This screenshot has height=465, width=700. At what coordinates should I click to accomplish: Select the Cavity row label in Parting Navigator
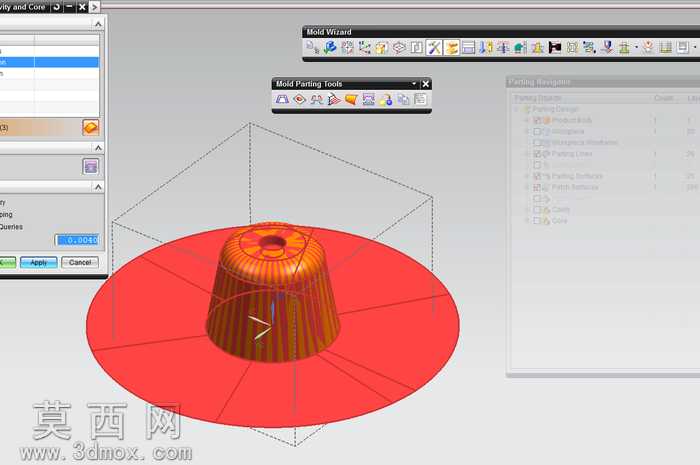tap(561, 209)
